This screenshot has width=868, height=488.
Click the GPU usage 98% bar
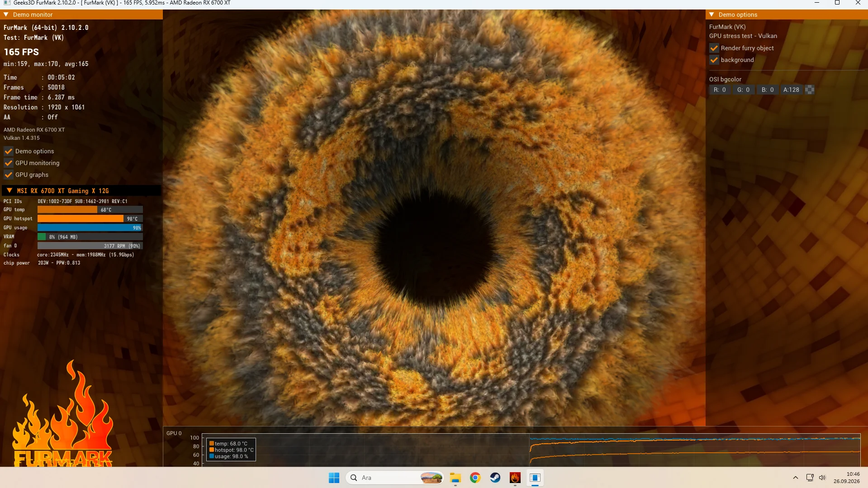point(90,227)
